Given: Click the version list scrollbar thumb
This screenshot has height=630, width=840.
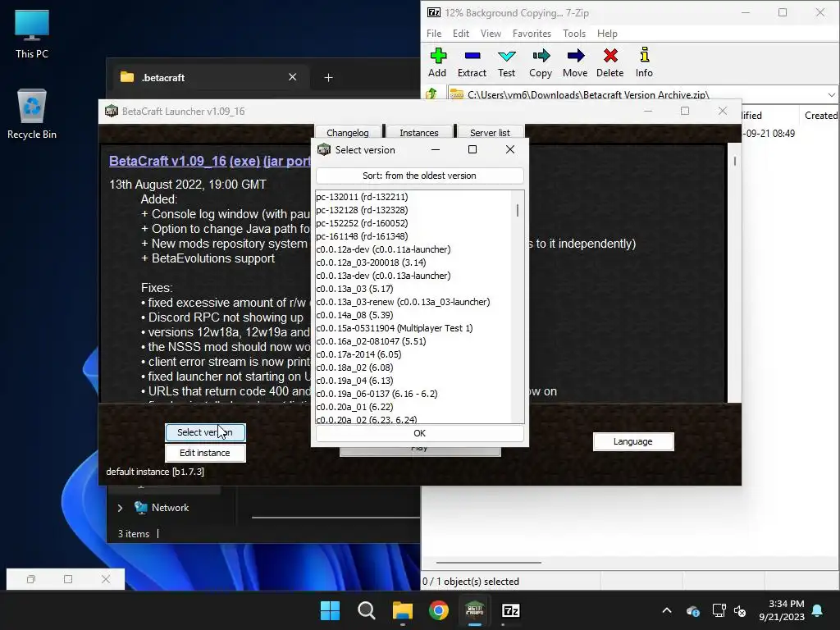Looking at the screenshot, I should [518, 210].
